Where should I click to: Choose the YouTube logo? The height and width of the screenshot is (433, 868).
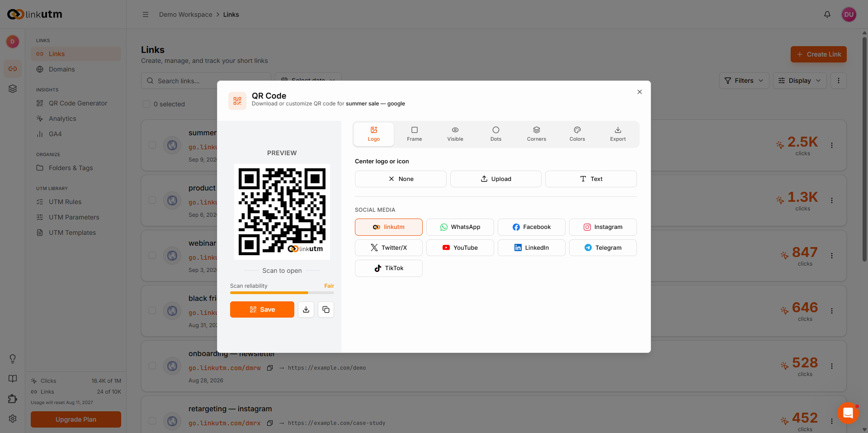pos(460,247)
